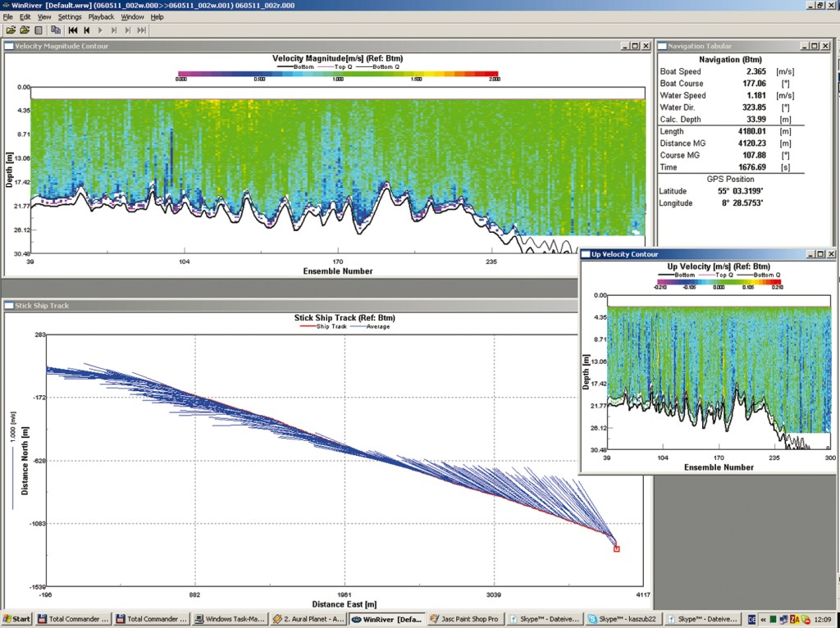840x628 pixels.
Task: Click the Copy icon in the toolbar
Action: pyautogui.click(x=55, y=30)
